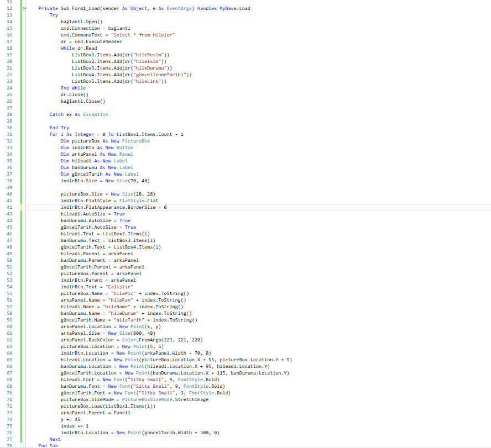Click the dr.Close() call
The width and height of the screenshot is (491, 448).
[x=75, y=94]
